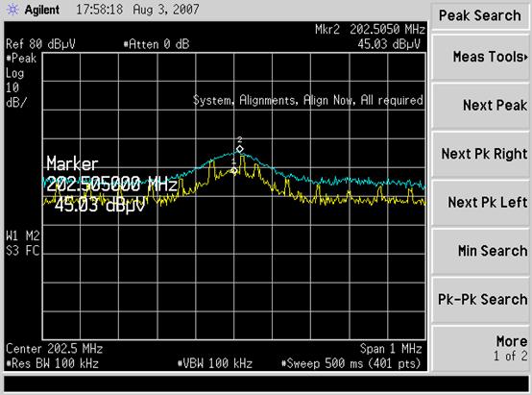532x395 pixels.
Task: Select the Span 1 MHz readout
Action: pos(391,349)
